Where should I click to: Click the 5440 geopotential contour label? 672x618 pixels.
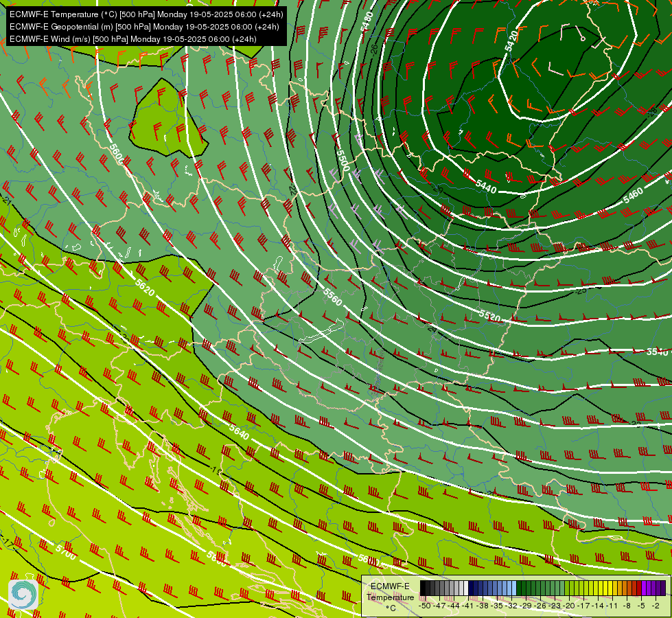(486, 187)
